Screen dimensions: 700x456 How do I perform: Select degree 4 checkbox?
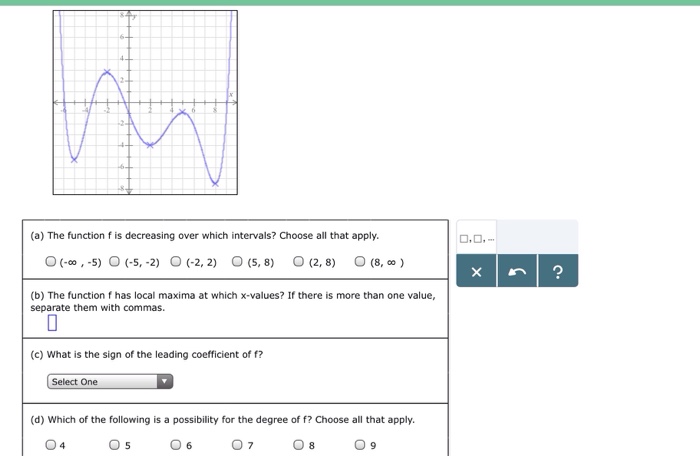pyautogui.click(x=51, y=444)
